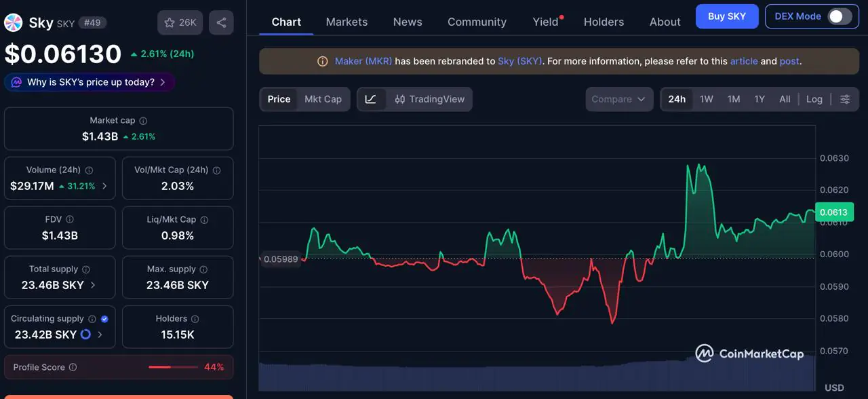Click info icon next to Circulating supply
The image size is (868, 399).
(92, 319)
